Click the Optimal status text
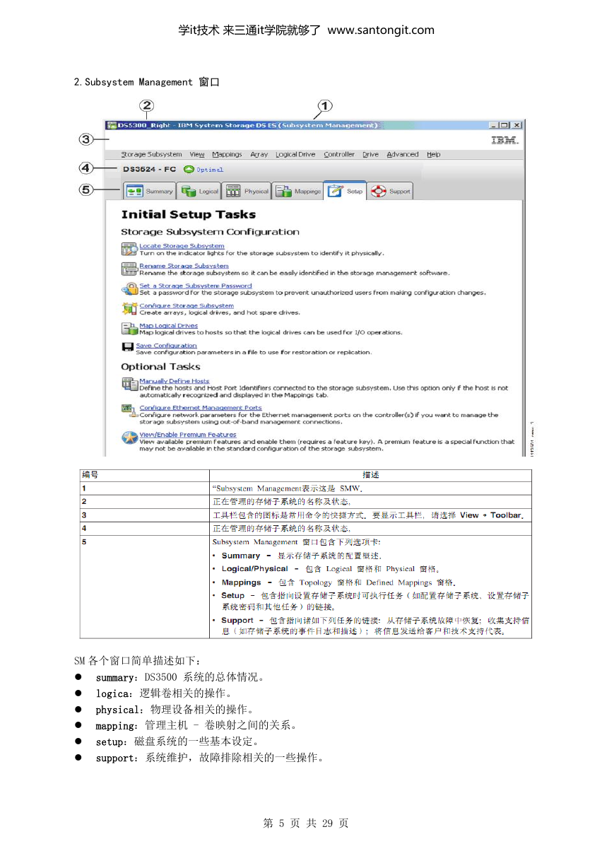Screen dimensions: 614x868 coord(210,170)
